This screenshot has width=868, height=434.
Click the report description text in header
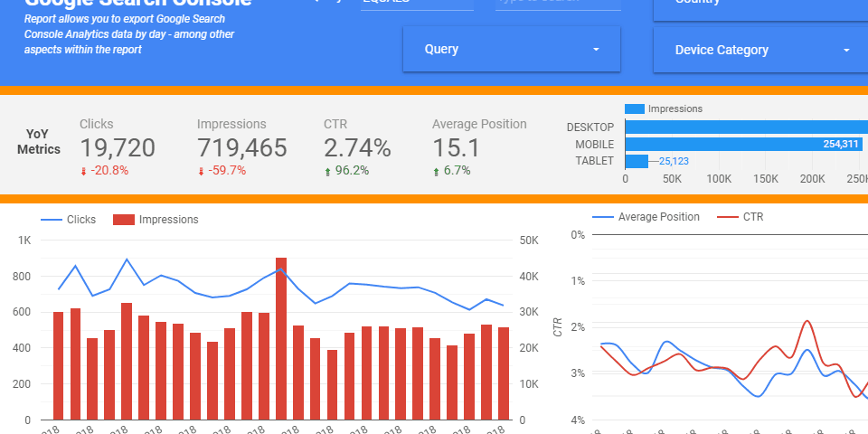click(x=129, y=34)
